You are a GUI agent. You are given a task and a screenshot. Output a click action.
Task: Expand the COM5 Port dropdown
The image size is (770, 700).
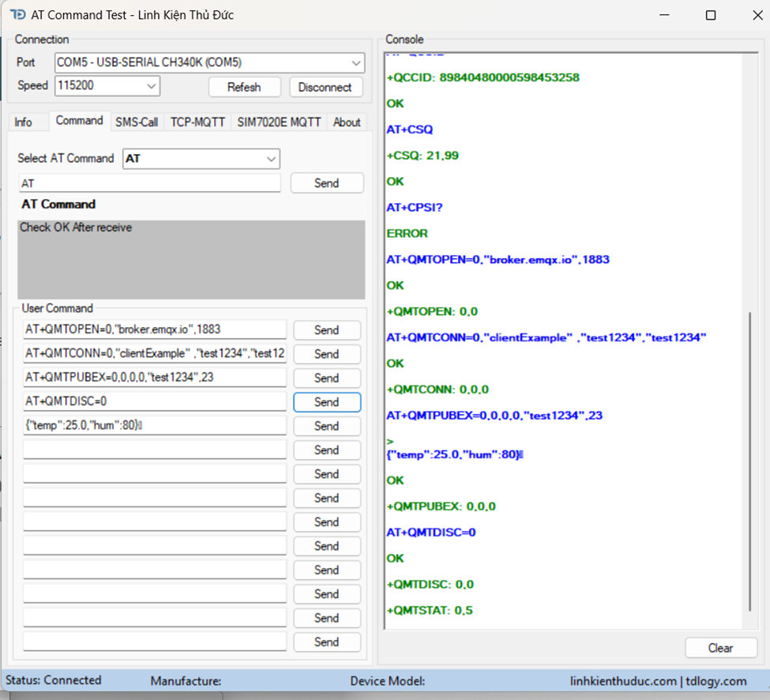tap(355, 62)
